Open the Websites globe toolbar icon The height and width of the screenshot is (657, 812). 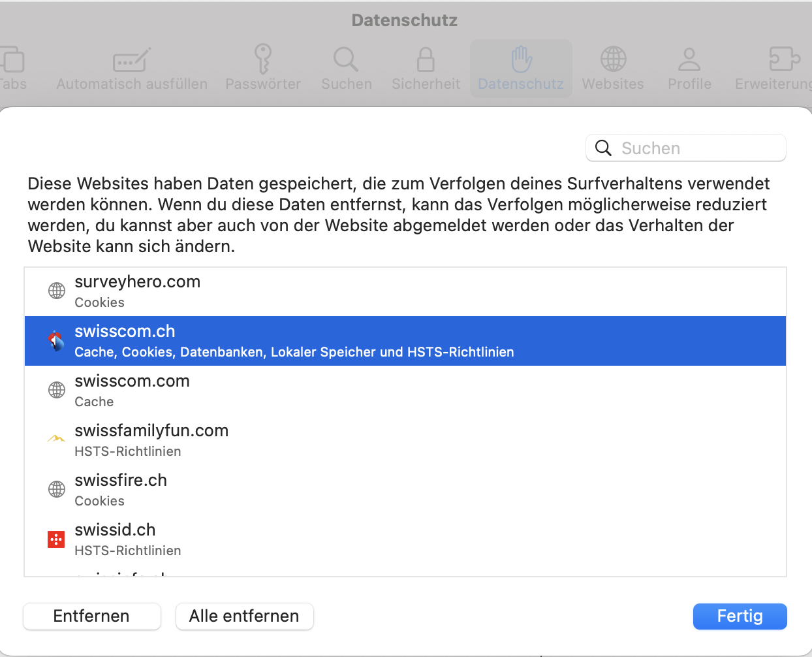613,59
